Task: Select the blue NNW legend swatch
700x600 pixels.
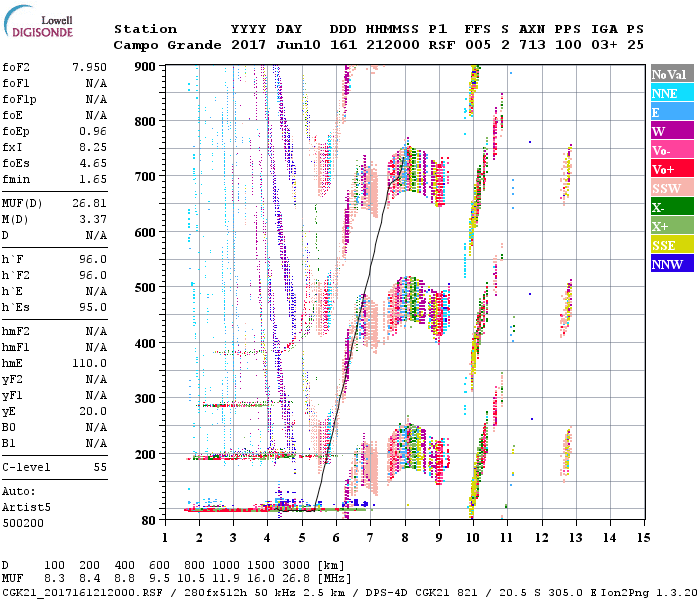Action: click(670, 265)
